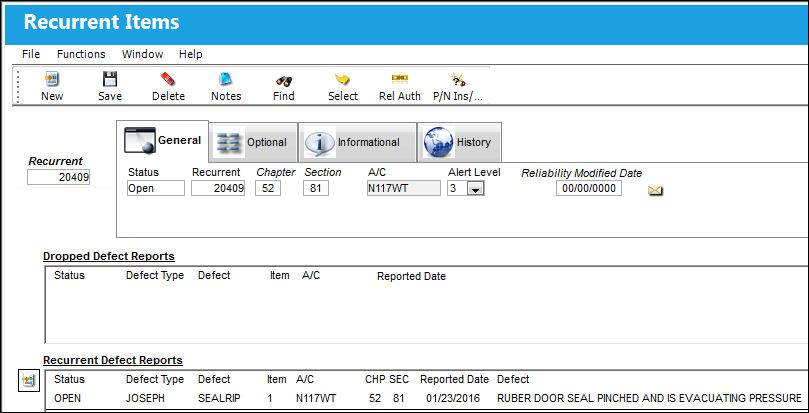Screen dimensions: 809x413
Task: Click the envelope icon beside Reliability Modified Date
Action: click(x=655, y=191)
